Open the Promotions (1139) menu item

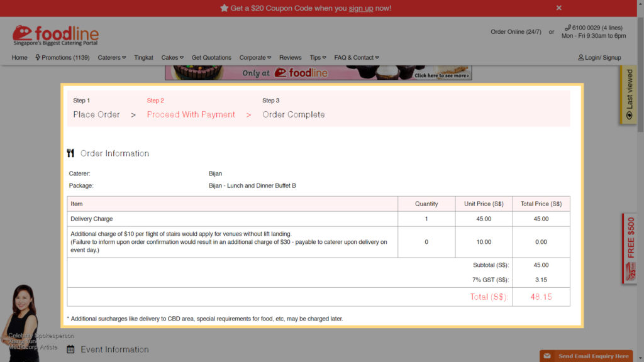[x=62, y=58]
